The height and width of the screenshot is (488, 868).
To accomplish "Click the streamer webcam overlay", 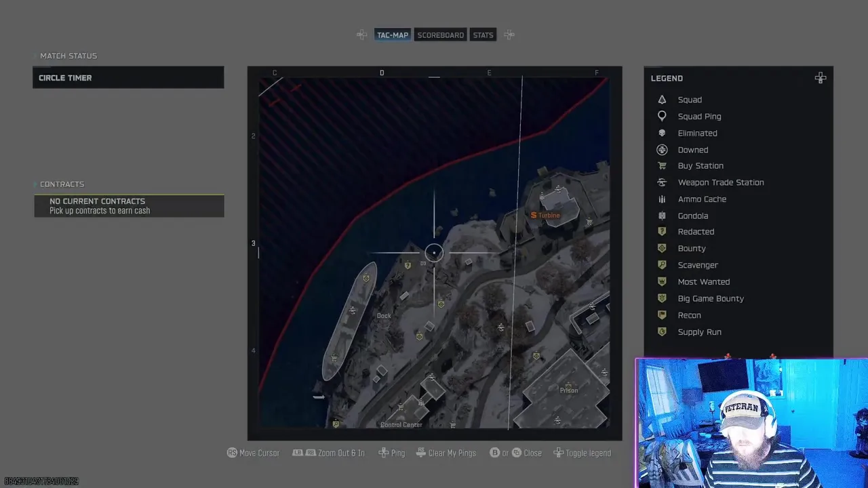I will click(x=751, y=423).
